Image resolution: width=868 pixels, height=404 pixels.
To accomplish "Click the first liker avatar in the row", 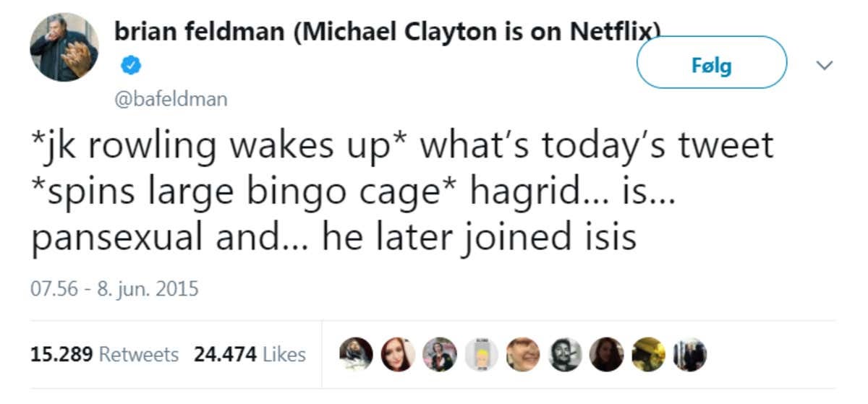I will [x=356, y=354].
